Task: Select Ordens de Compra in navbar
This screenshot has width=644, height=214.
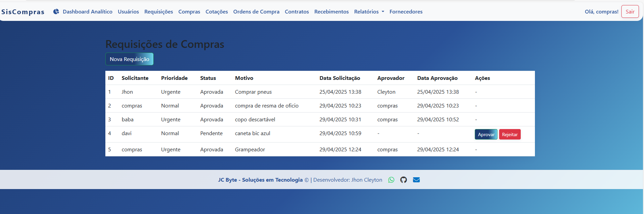Action: click(256, 12)
